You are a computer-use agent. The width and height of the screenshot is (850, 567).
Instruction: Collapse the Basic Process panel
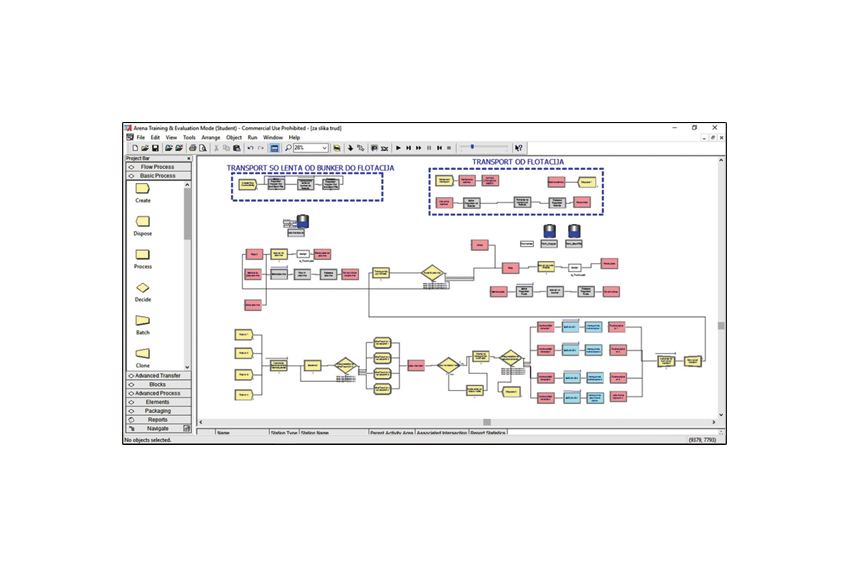(x=158, y=176)
